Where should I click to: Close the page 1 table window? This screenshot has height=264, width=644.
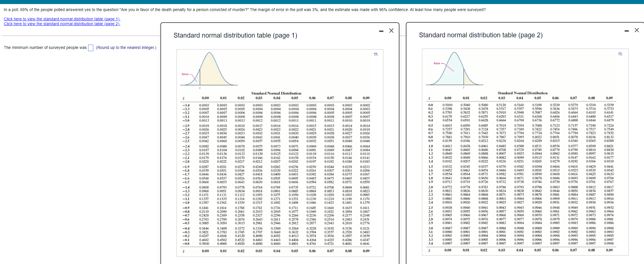(x=391, y=31)
